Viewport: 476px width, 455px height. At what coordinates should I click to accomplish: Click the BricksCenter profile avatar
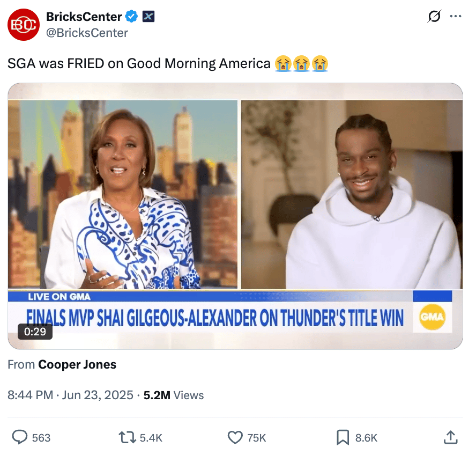pyautogui.click(x=24, y=25)
